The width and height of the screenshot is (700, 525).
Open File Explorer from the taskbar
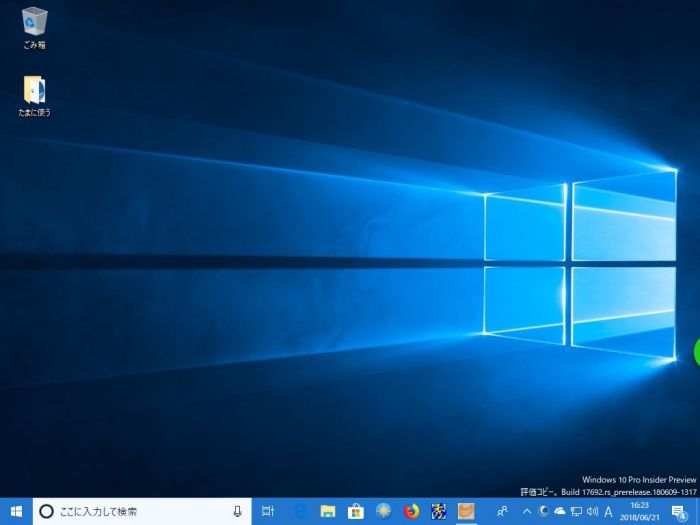[x=327, y=511]
